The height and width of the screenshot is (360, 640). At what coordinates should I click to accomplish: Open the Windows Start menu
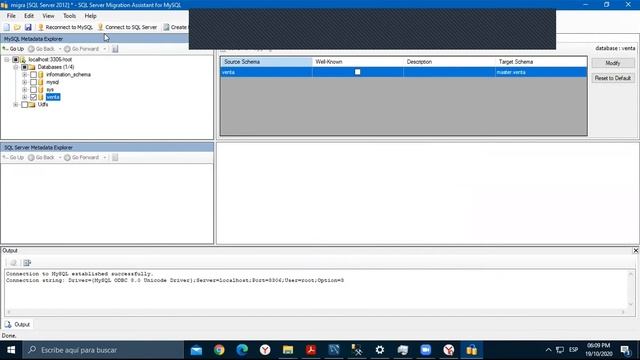(11, 350)
